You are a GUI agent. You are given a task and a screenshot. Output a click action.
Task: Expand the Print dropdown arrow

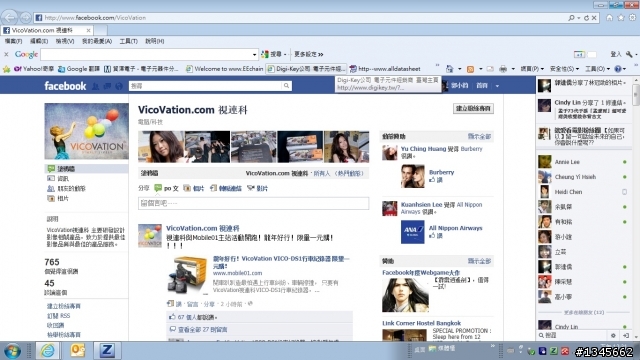513,69
